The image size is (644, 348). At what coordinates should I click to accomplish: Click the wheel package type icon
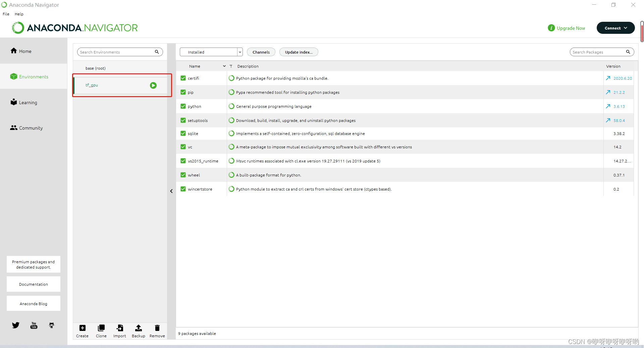pyautogui.click(x=231, y=175)
